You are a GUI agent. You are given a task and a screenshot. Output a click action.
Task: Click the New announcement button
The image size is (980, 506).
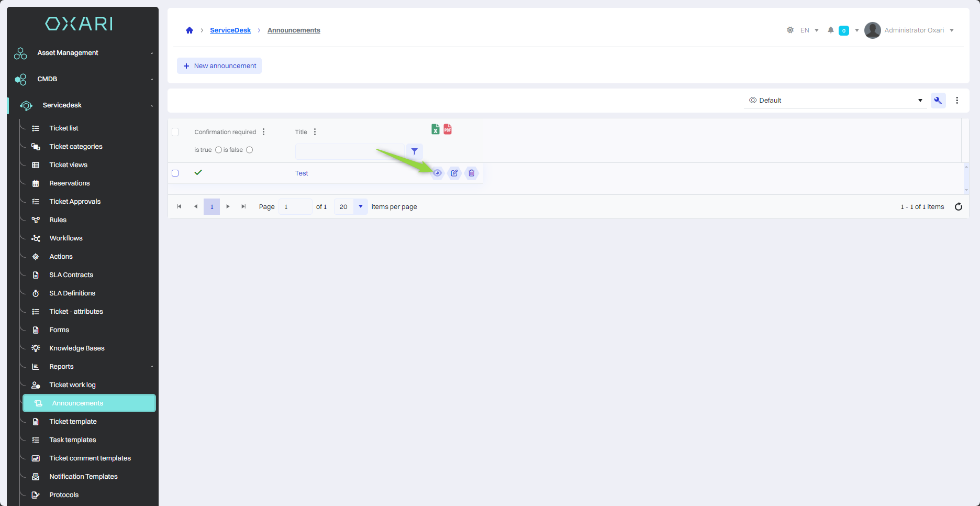pyautogui.click(x=219, y=66)
